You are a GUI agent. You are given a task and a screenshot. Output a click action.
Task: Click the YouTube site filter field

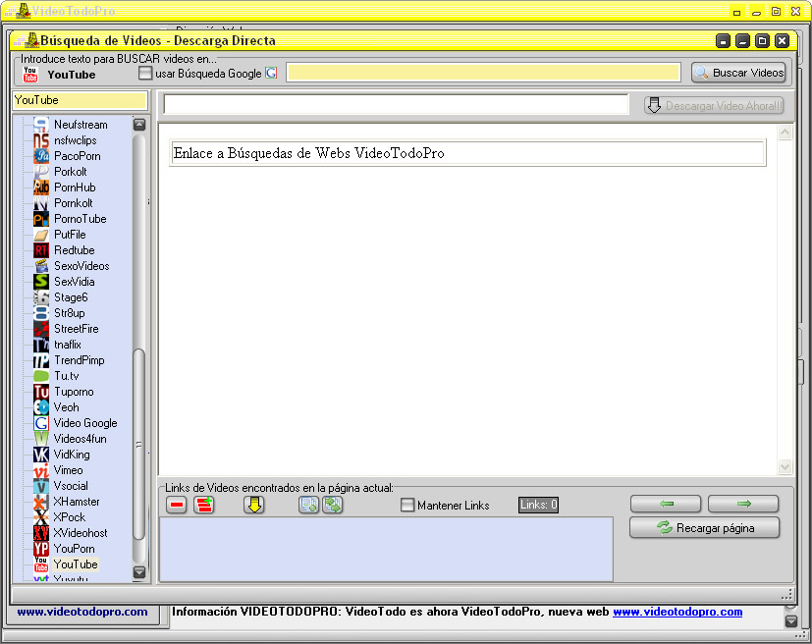pyautogui.click(x=81, y=100)
